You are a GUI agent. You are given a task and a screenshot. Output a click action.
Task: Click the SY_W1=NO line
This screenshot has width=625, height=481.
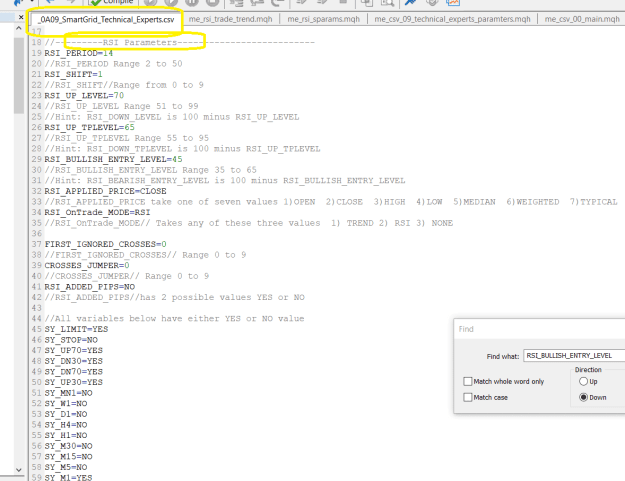pyautogui.click(x=66, y=404)
